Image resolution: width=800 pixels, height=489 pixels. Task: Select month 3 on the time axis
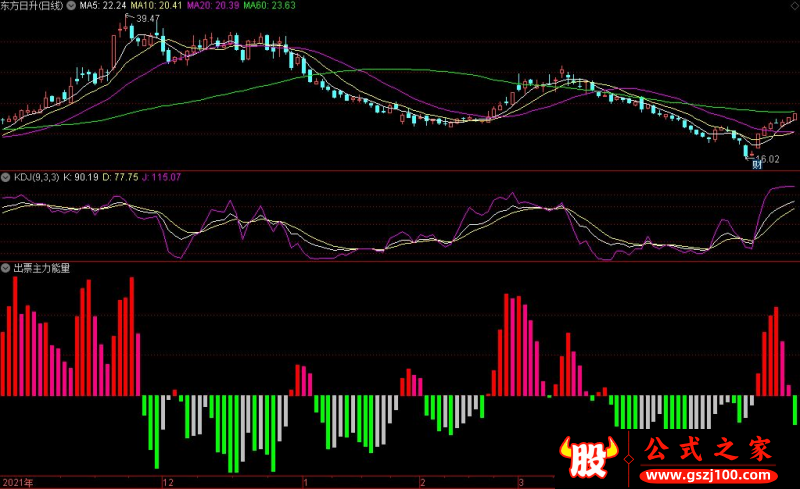pos(521,482)
